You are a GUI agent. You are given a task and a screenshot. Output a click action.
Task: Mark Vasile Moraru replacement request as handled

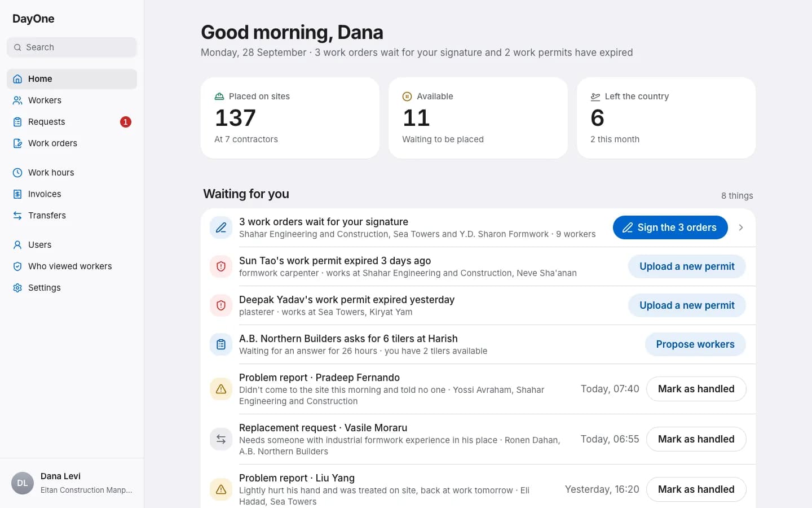coord(696,439)
